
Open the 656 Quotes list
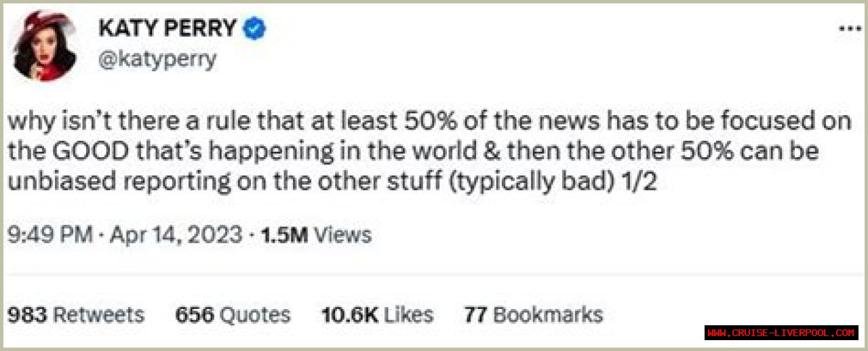click(233, 314)
